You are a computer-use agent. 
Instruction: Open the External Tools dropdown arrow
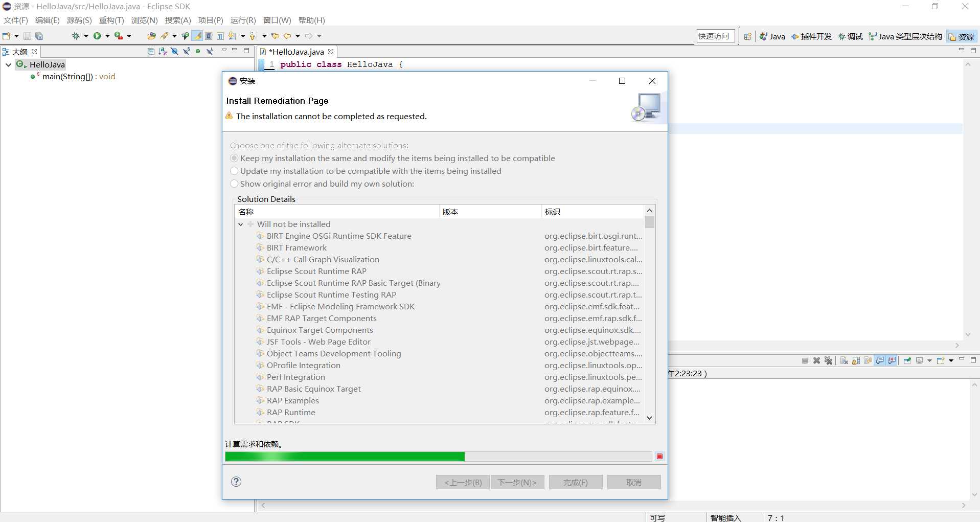coord(129,36)
